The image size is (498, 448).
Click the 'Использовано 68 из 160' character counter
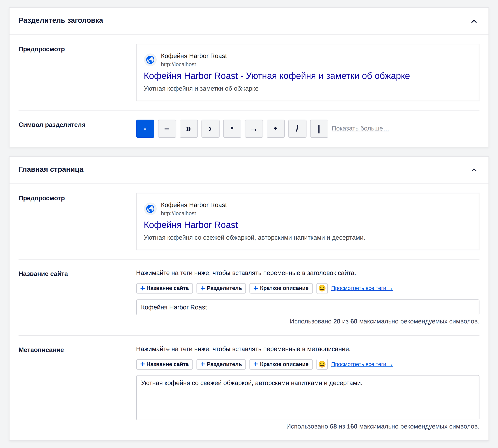[x=383, y=426]
